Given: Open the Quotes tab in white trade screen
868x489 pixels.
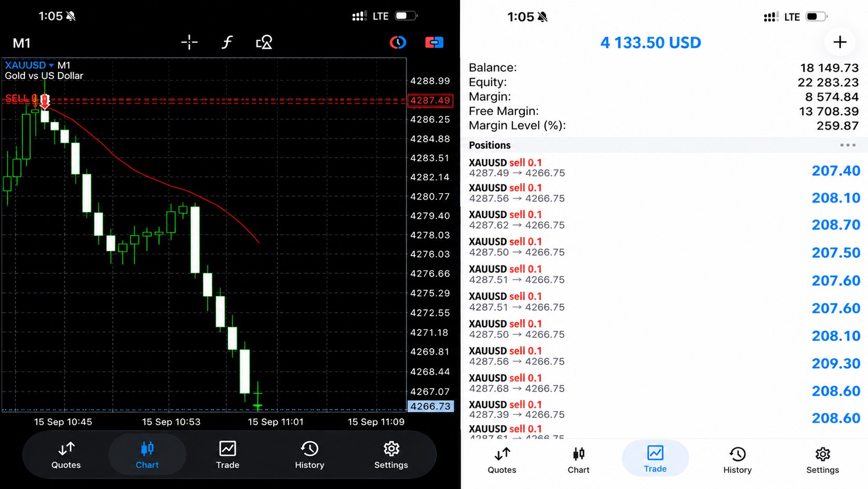Looking at the screenshot, I should pyautogui.click(x=502, y=460).
